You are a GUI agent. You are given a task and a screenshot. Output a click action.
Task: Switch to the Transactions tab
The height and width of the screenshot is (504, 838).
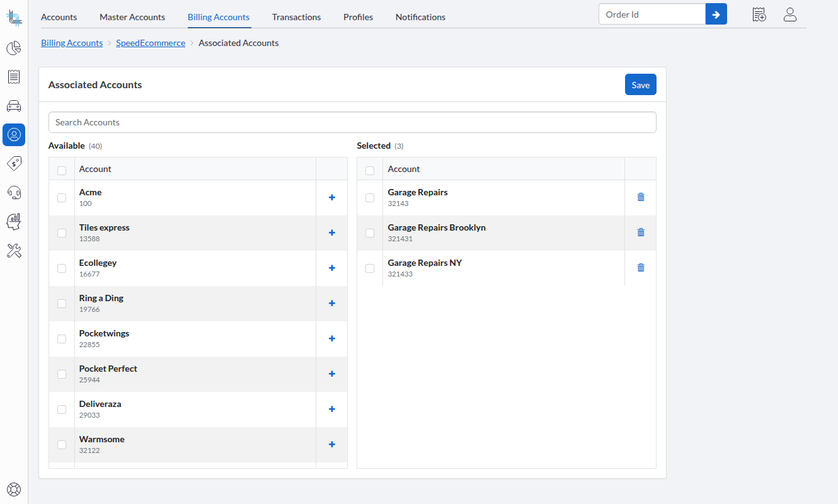[x=296, y=17]
